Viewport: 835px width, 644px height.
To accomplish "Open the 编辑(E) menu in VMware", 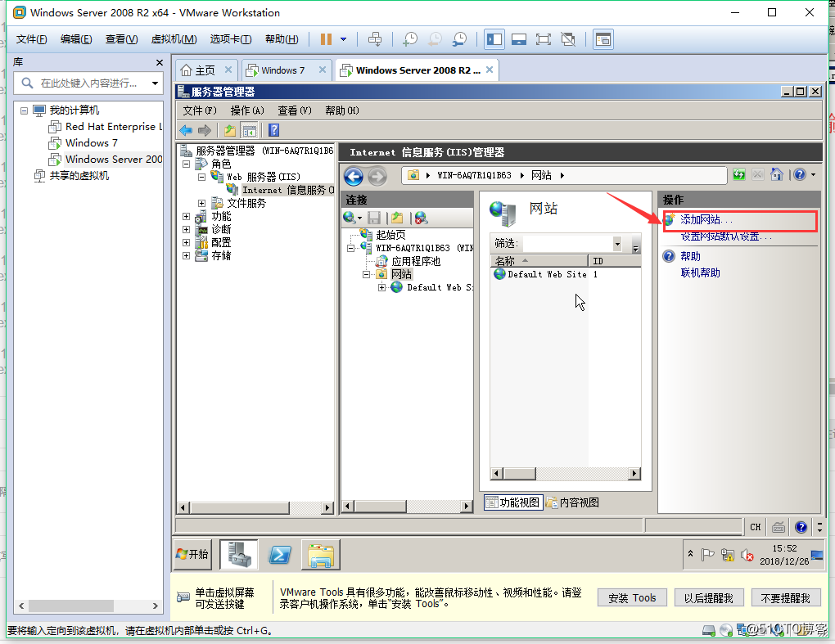I will 76,39.
